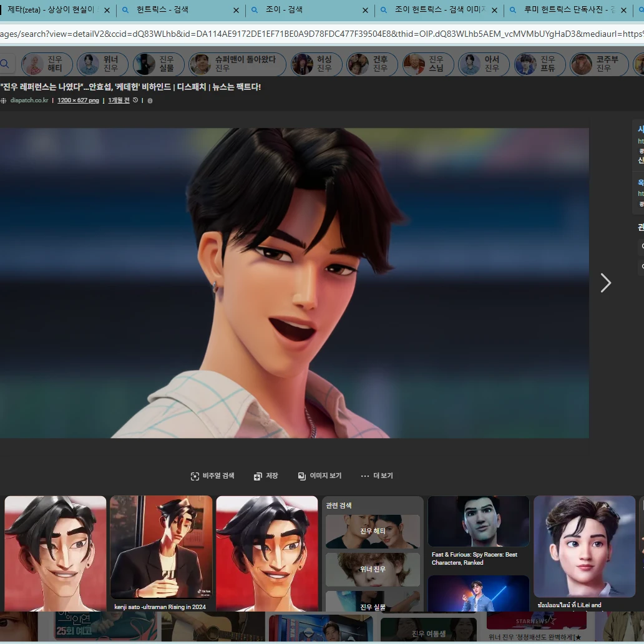
Task: Close the 제타(zeta) tab
Action: 107,10
